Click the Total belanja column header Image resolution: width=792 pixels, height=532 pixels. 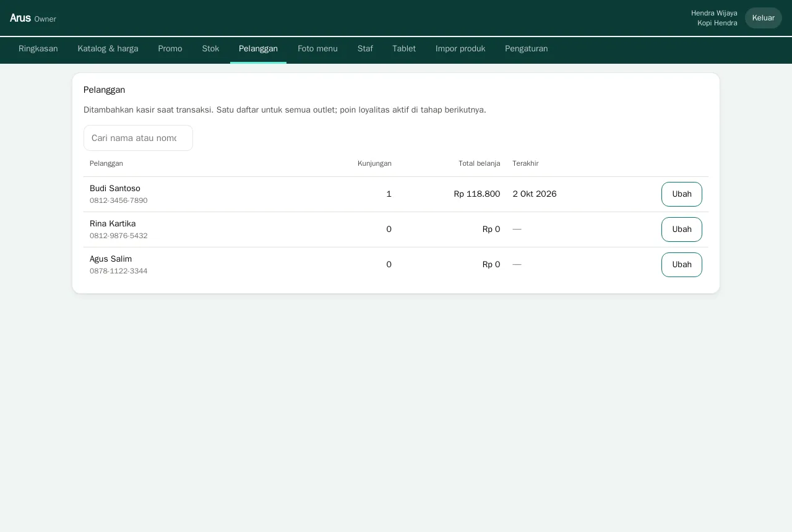click(x=480, y=164)
